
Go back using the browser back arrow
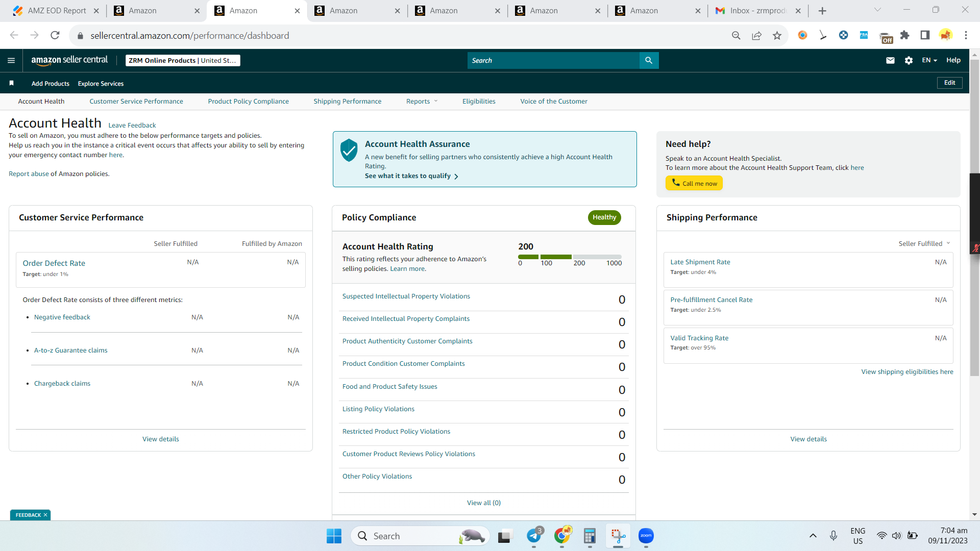(x=14, y=35)
